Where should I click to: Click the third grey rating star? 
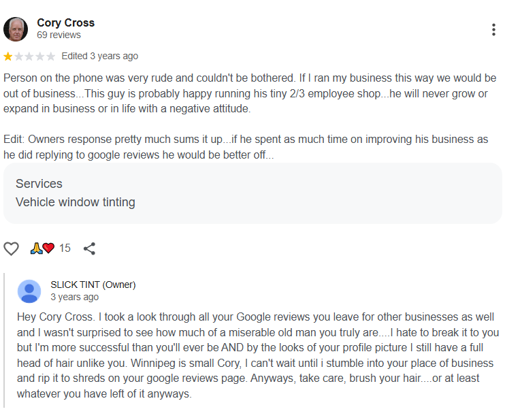(29, 56)
